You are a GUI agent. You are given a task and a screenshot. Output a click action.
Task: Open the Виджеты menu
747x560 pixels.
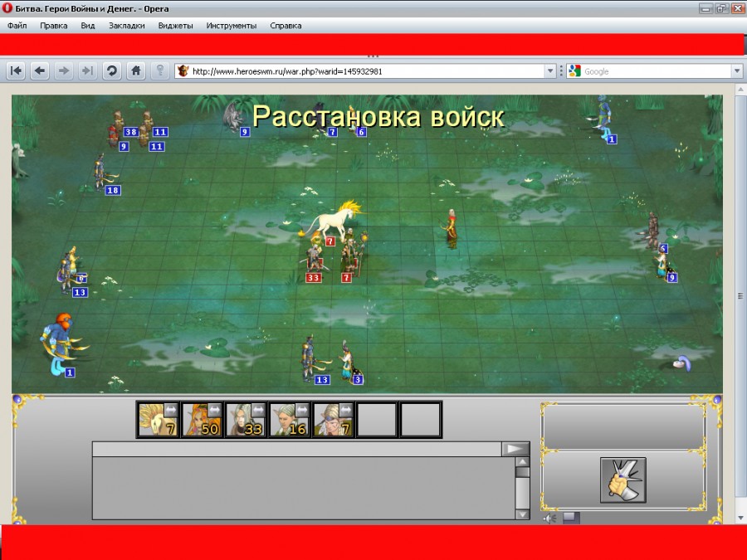[x=175, y=26]
